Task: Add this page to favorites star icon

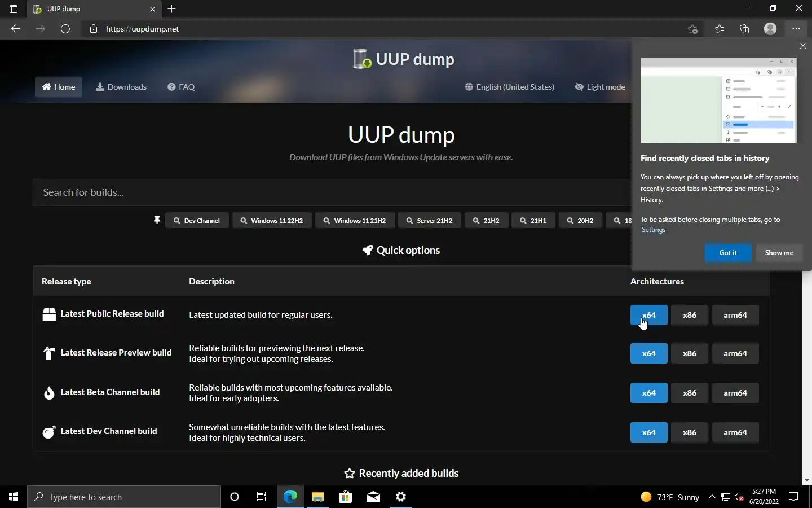Action: 693,29
